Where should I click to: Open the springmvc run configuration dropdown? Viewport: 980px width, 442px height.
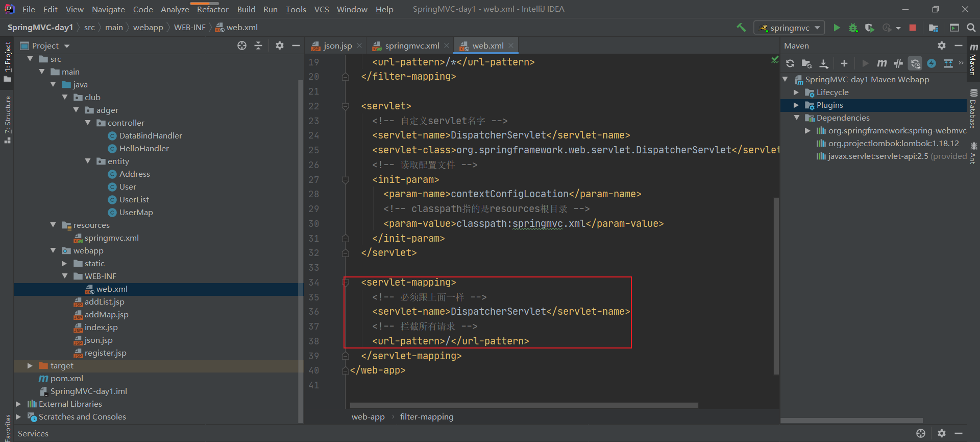pyautogui.click(x=789, y=28)
